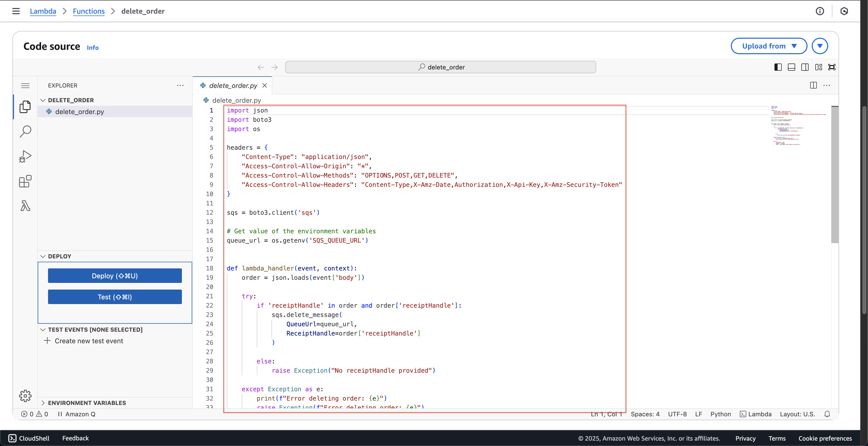The image size is (868, 446).
Task: Click the Lambda function icon in sidebar
Action: coord(25,205)
